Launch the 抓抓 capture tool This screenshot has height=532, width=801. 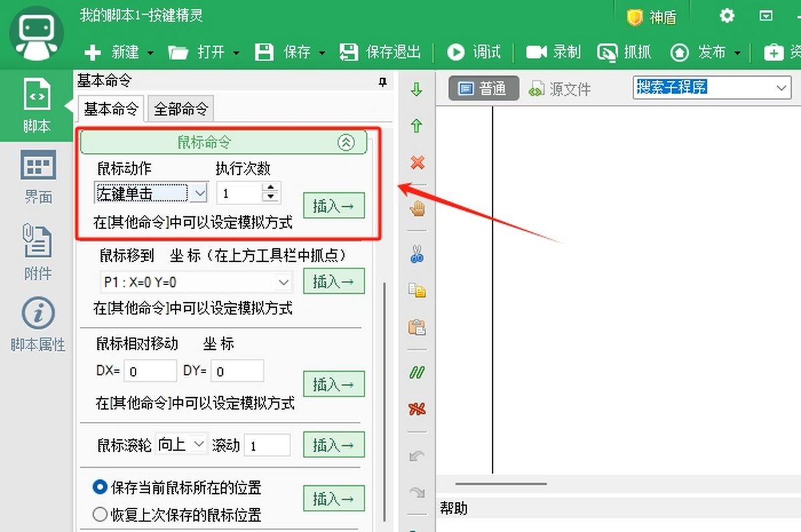624,52
